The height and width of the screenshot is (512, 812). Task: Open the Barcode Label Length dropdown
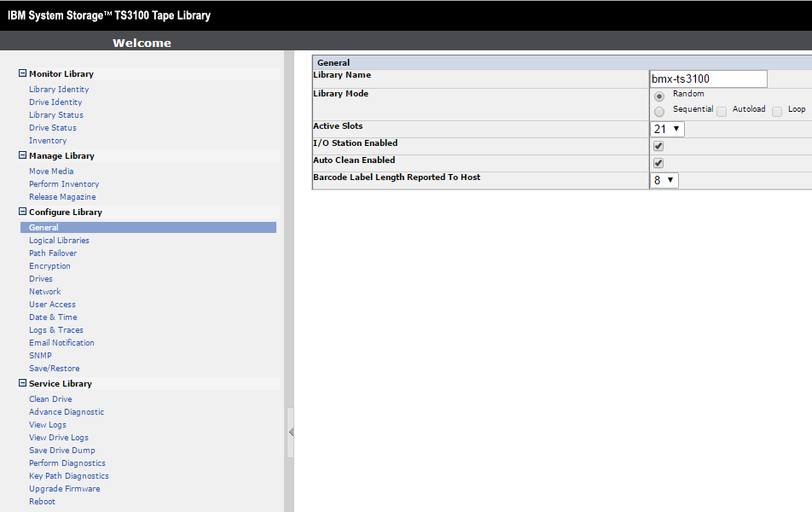tap(664, 180)
